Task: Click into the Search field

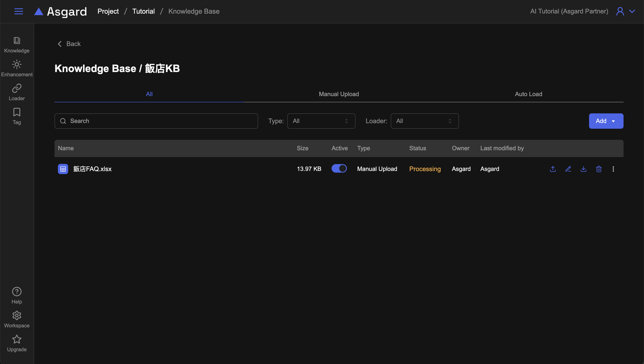Action: tap(156, 121)
